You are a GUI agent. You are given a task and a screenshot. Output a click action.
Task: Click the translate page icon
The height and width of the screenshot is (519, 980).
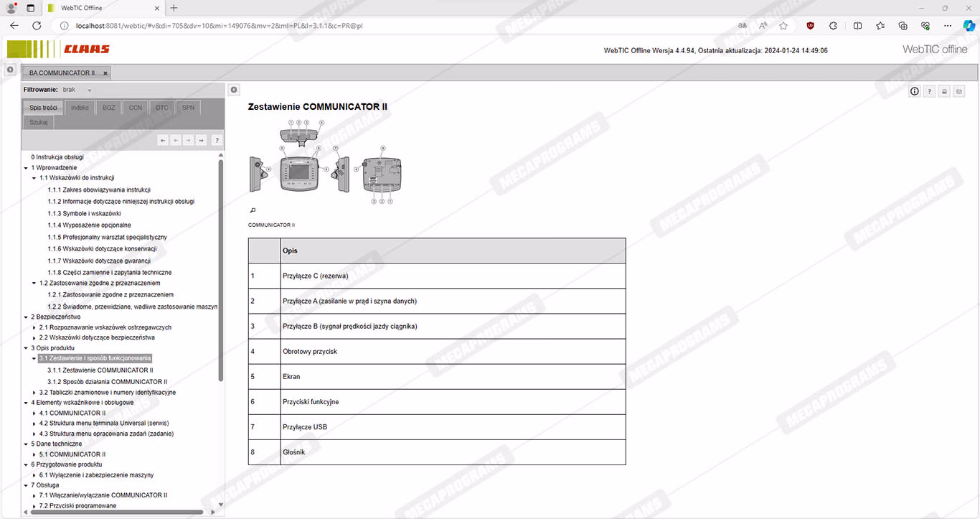tap(743, 25)
